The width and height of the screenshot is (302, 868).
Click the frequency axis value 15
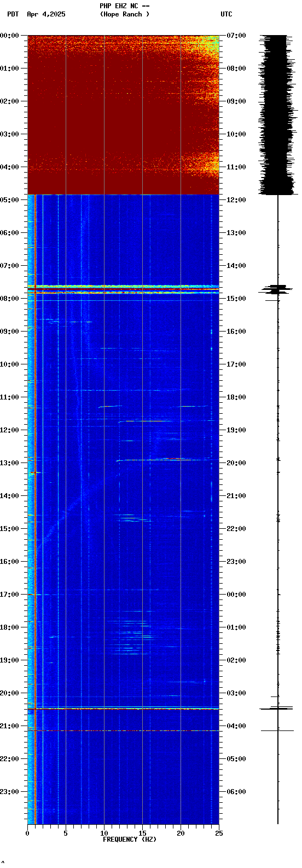coord(142,833)
